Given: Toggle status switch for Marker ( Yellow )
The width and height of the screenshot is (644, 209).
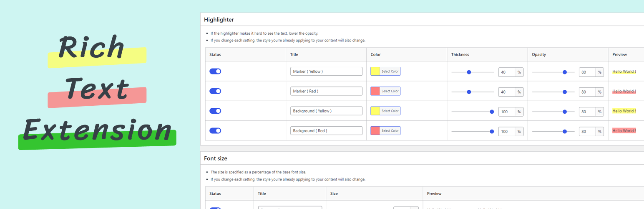Looking at the screenshot, I should (215, 71).
